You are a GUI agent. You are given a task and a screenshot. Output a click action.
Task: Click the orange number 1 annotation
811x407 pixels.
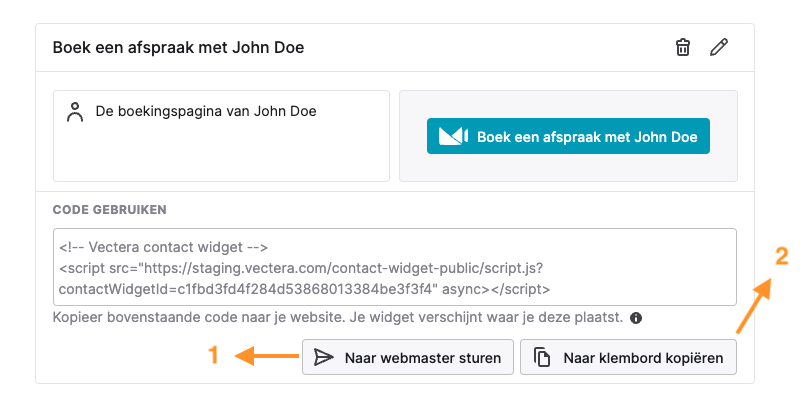click(x=212, y=355)
